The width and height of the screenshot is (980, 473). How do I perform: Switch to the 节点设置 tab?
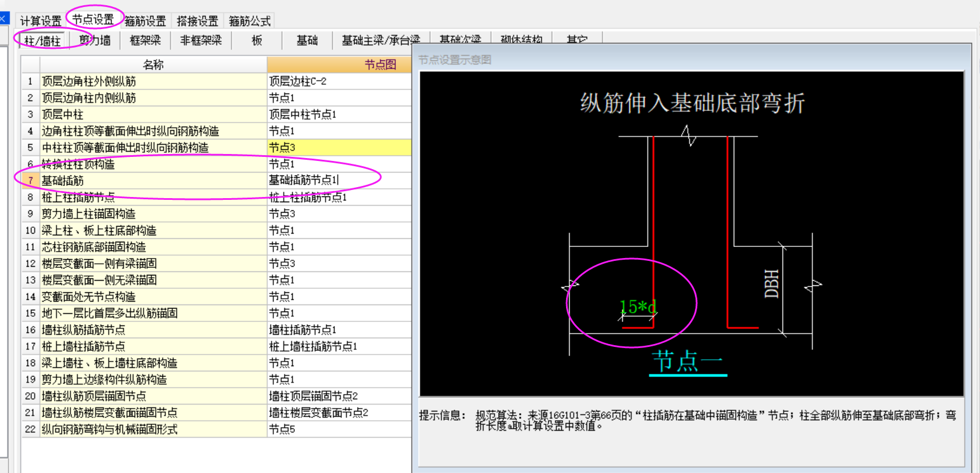[93, 20]
